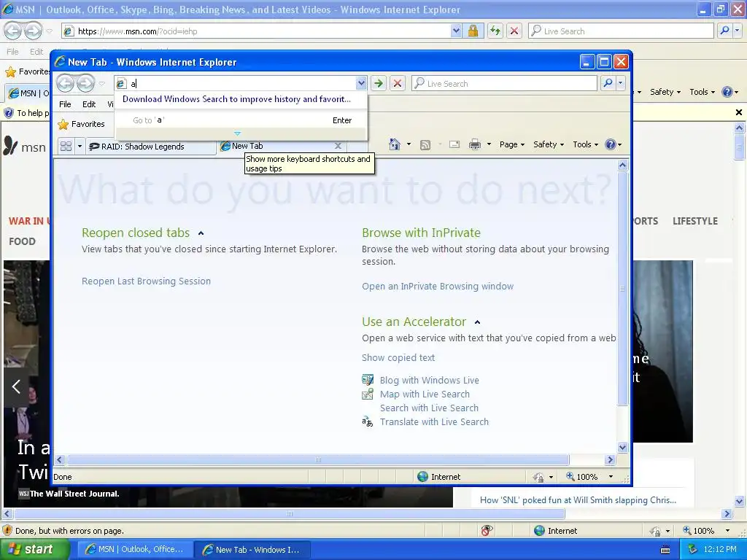Viewport: 747px width, 560px height.
Task: Click the LIFESTYLE category on MSN page
Action: tap(694, 221)
